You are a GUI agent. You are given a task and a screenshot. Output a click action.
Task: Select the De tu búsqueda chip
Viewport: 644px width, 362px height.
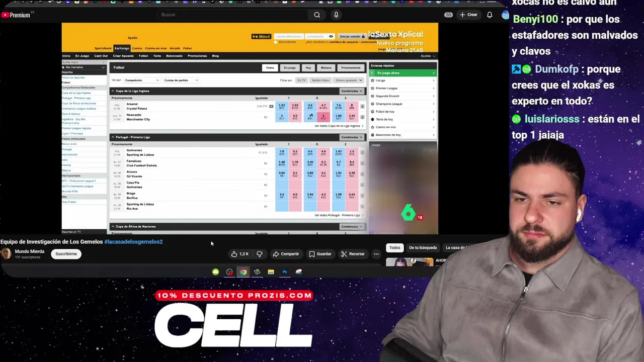(x=423, y=247)
